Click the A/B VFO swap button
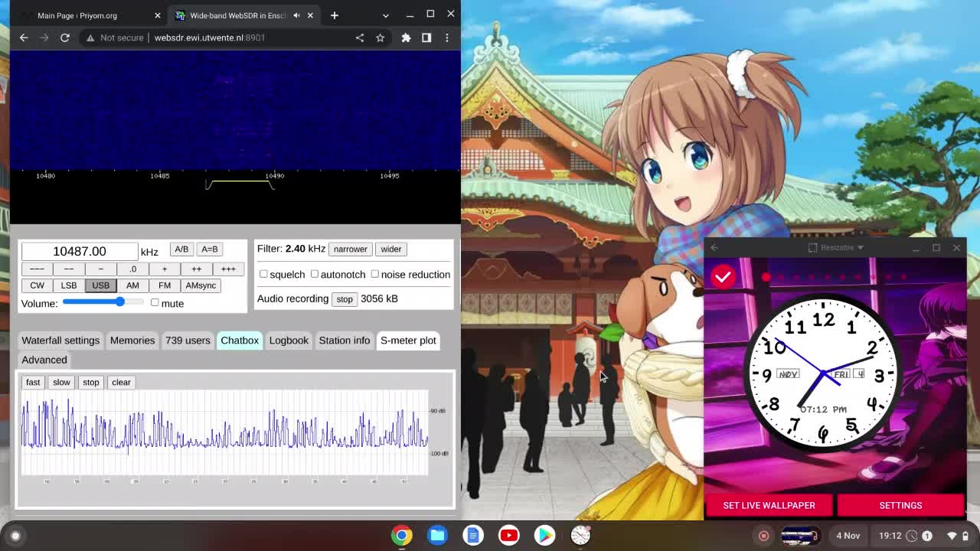This screenshot has height=551, width=980. 181,249
